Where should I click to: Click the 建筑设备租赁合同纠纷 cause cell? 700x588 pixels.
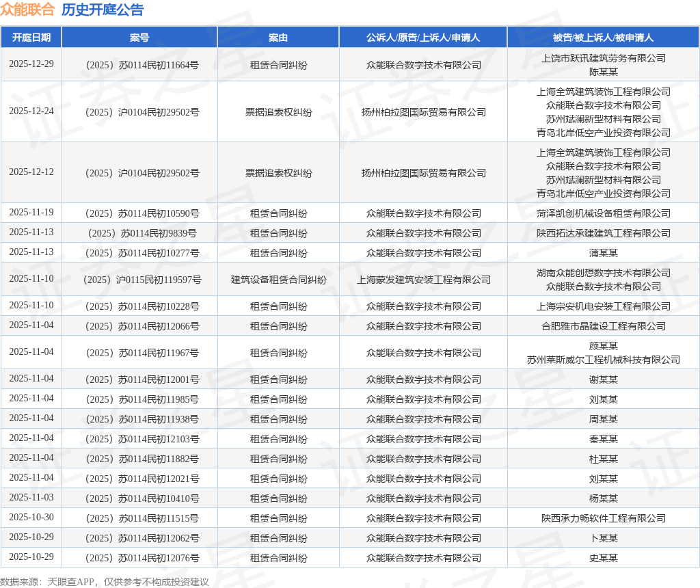(x=278, y=280)
